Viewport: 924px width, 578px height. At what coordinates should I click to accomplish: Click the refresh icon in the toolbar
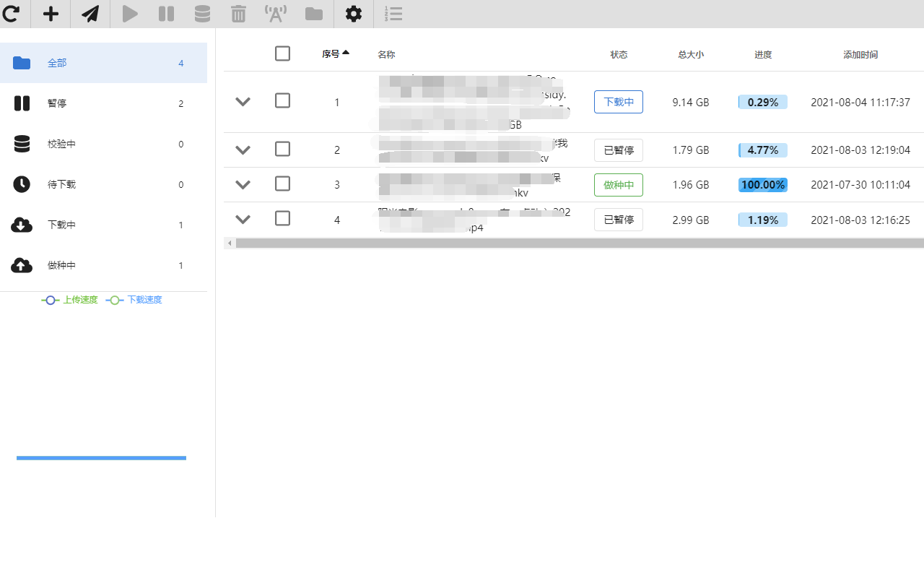(11, 13)
